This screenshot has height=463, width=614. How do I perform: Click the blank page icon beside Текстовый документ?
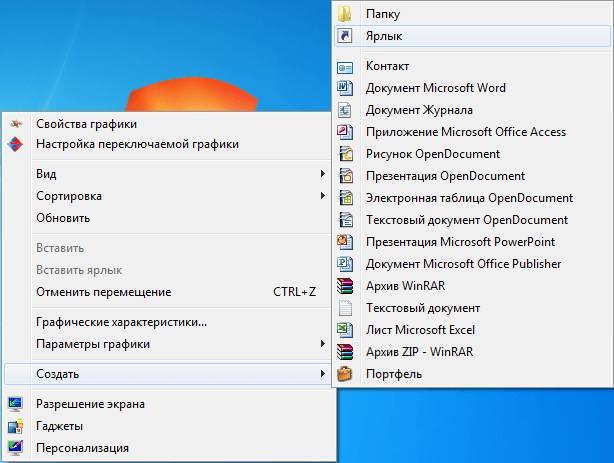coord(345,308)
